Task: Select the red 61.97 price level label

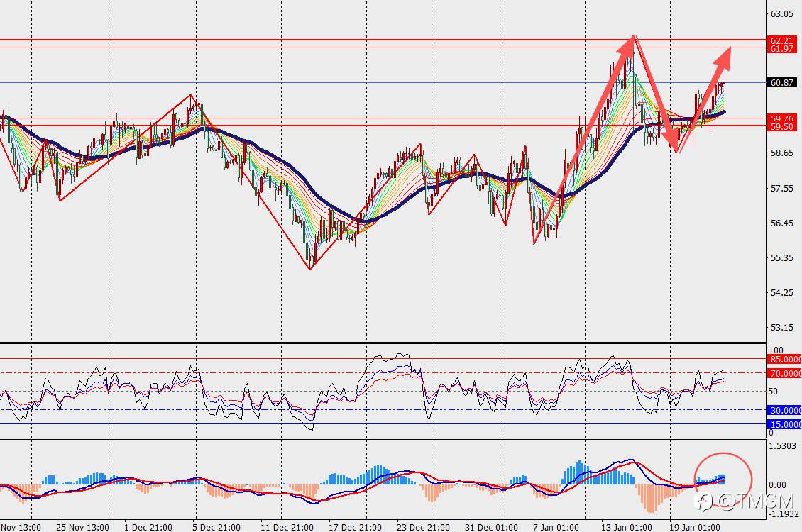Action: (781, 48)
